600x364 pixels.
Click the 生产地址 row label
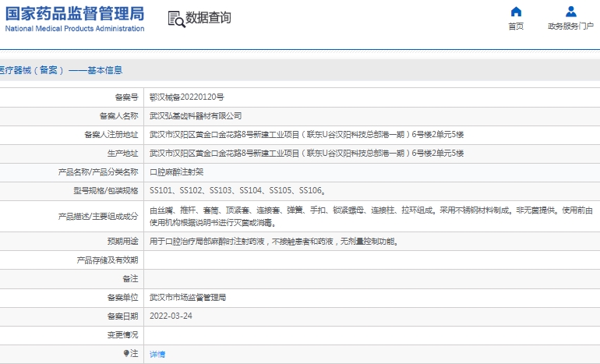122,154
